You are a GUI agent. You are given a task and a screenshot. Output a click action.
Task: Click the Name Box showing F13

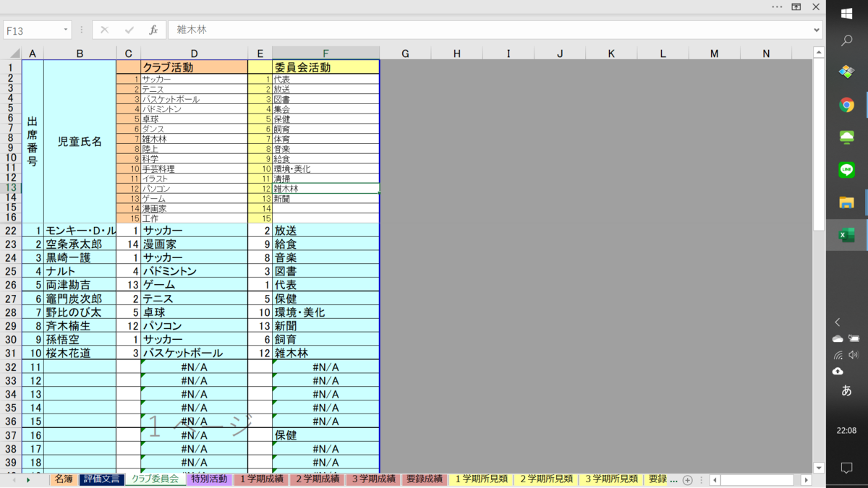33,30
